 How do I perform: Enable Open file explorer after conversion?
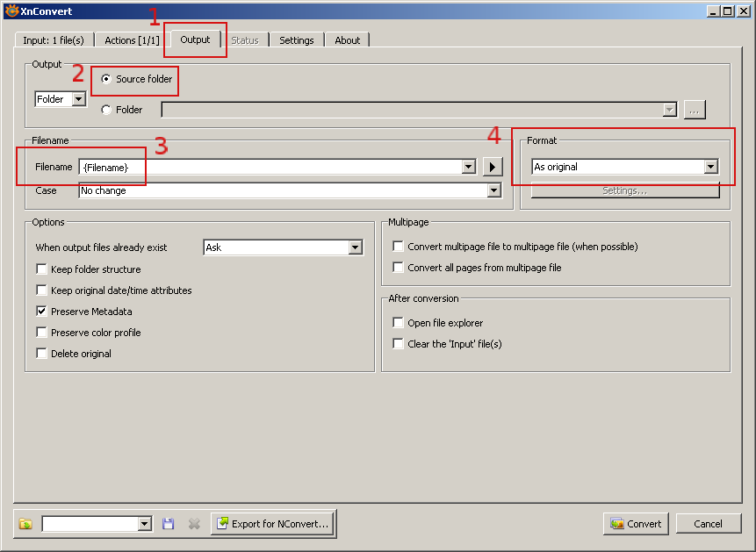point(399,323)
